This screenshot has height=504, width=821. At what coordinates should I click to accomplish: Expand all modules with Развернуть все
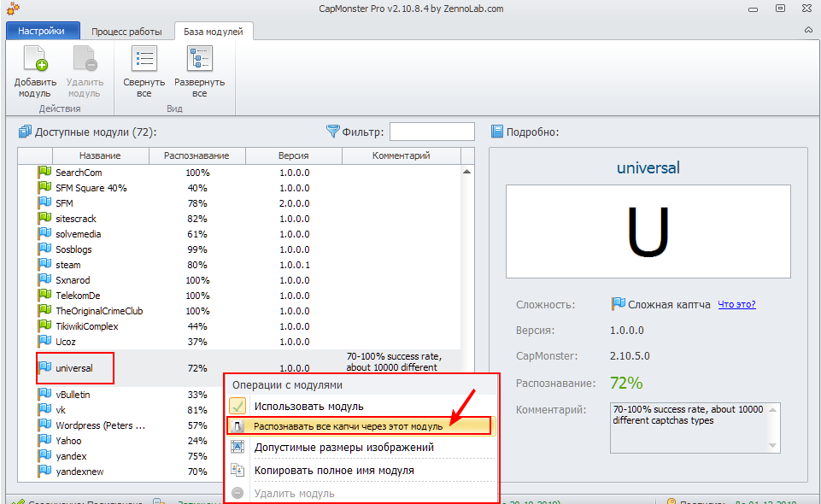[x=200, y=72]
